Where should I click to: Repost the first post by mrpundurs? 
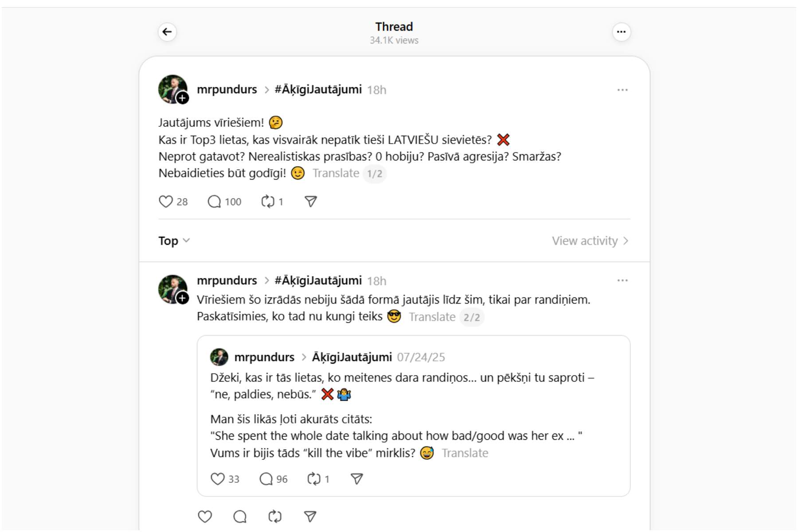point(268,202)
